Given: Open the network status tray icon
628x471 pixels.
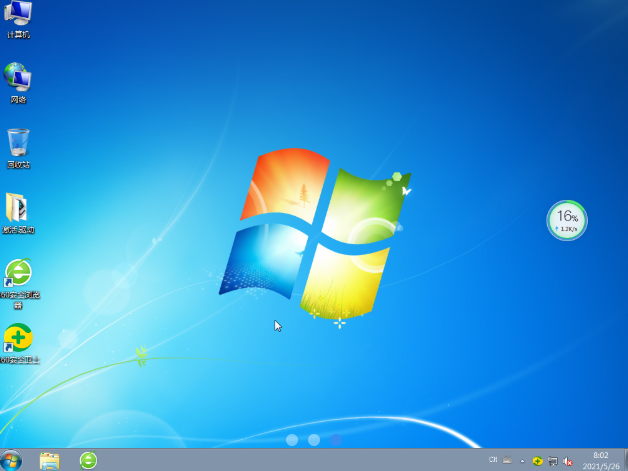Looking at the screenshot, I should pyautogui.click(x=553, y=461).
